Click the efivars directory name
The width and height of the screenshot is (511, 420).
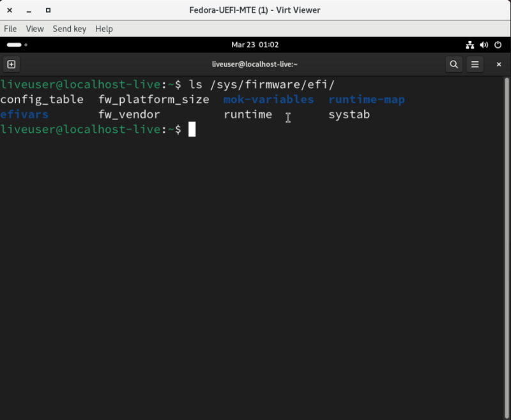pyautogui.click(x=24, y=114)
